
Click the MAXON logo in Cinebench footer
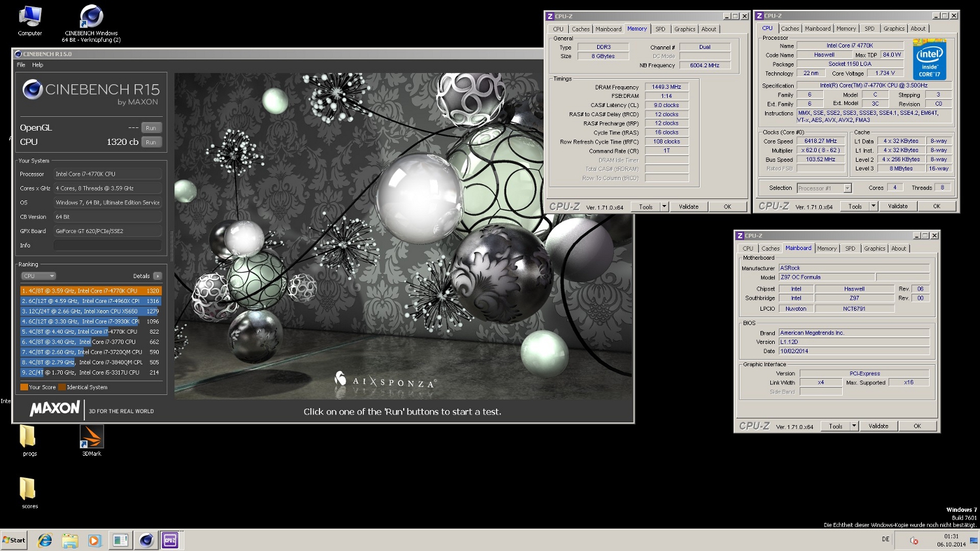coord(55,409)
